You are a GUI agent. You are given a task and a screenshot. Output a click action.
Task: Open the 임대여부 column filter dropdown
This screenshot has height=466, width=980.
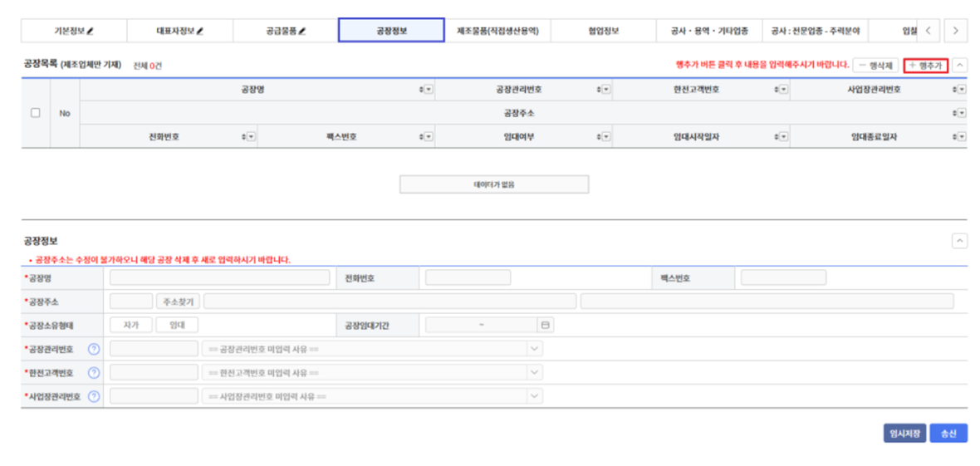(606, 136)
